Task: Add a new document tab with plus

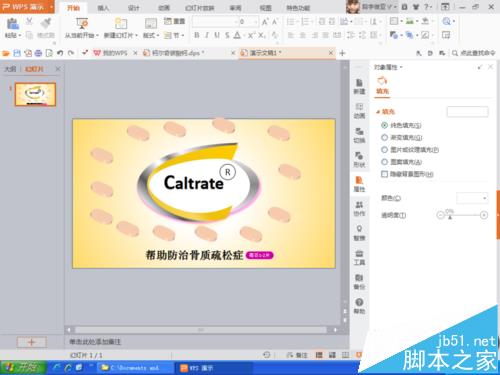Action: tap(342, 53)
